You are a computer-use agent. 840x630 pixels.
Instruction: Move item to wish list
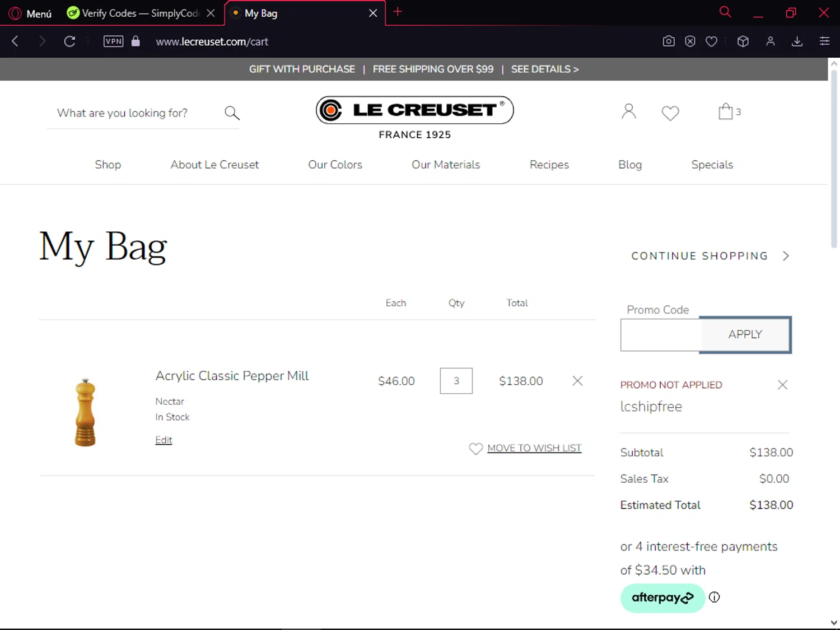[534, 448]
